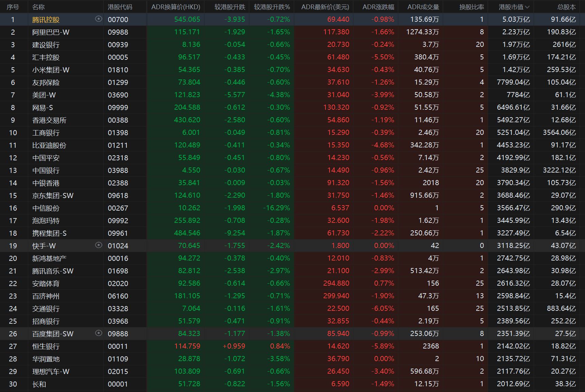
Task: Click the -6.05% ADR change for 交通银行
Action: (383, 308)
